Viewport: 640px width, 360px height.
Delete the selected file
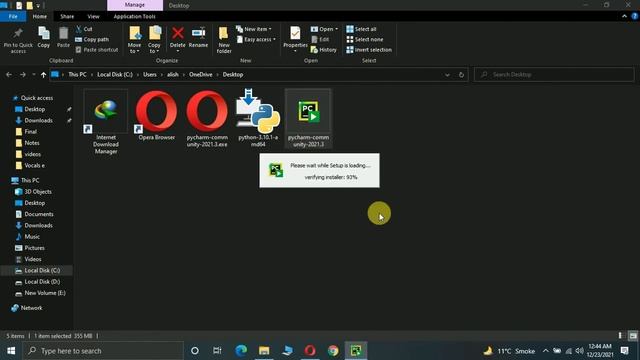(x=178, y=38)
